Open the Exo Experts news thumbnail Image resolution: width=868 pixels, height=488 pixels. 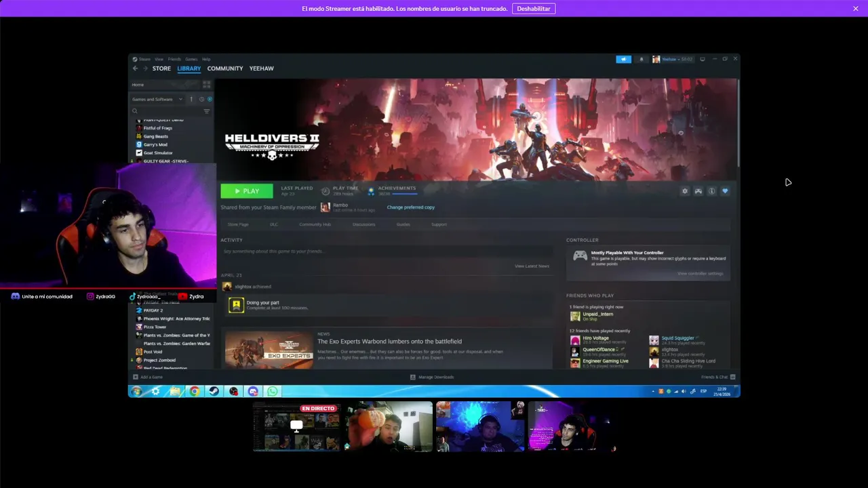(269, 349)
